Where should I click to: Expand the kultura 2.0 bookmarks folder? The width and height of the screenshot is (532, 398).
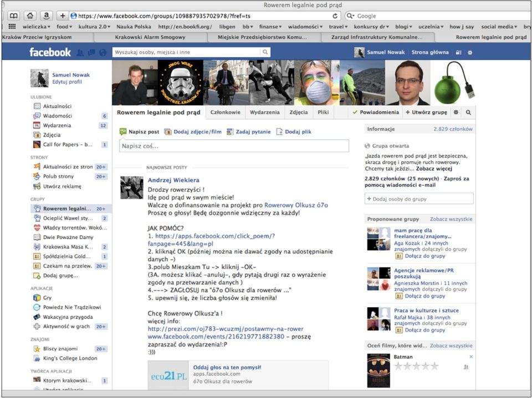tap(94, 27)
